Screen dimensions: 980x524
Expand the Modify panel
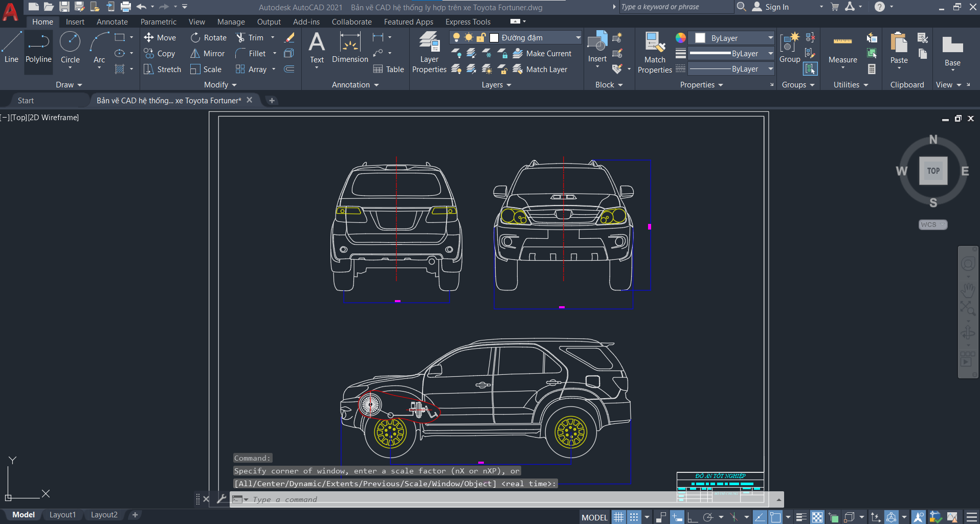point(220,84)
